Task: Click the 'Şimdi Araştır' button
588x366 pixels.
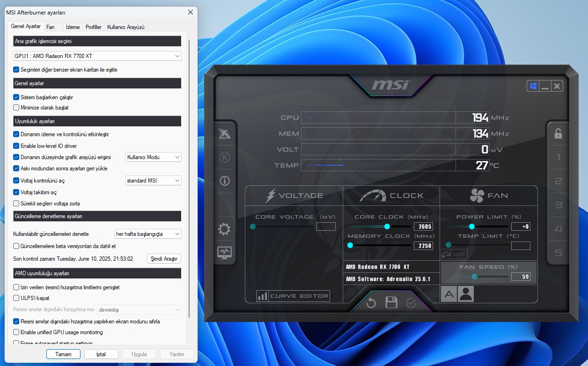Action: tap(164, 259)
